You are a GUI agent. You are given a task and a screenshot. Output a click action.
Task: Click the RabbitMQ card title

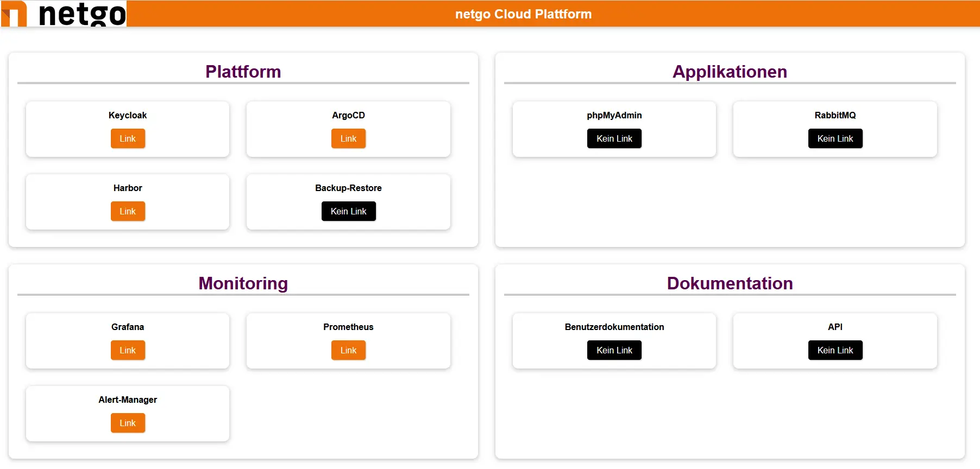835,115
